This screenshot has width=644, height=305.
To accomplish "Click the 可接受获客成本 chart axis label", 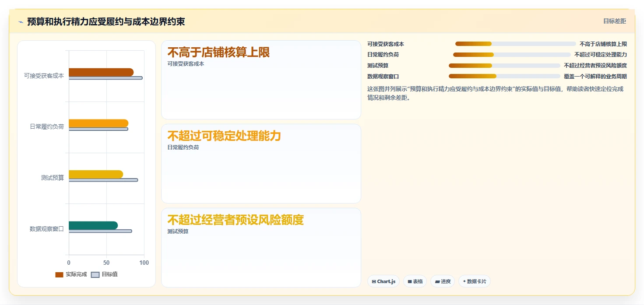I will coord(44,76).
